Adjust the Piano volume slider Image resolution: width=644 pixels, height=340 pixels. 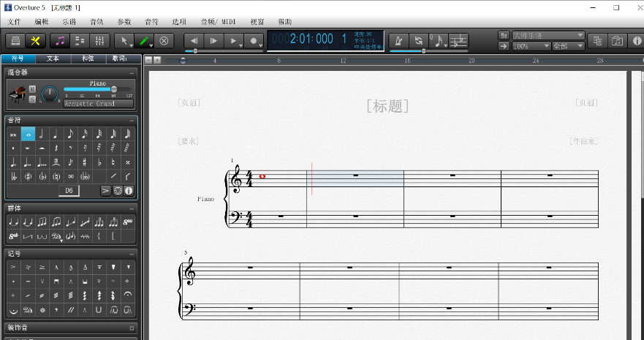(97, 89)
